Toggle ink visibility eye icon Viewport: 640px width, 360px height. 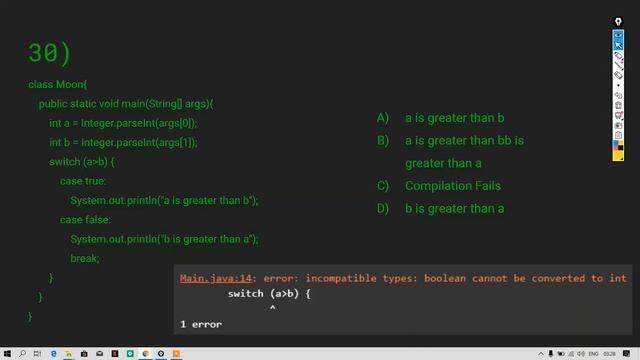click(x=618, y=35)
